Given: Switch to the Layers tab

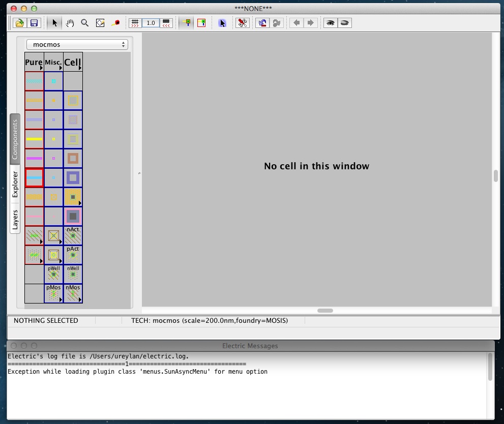Looking at the screenshot, I should pyautogui.click(x=15, y=220).
